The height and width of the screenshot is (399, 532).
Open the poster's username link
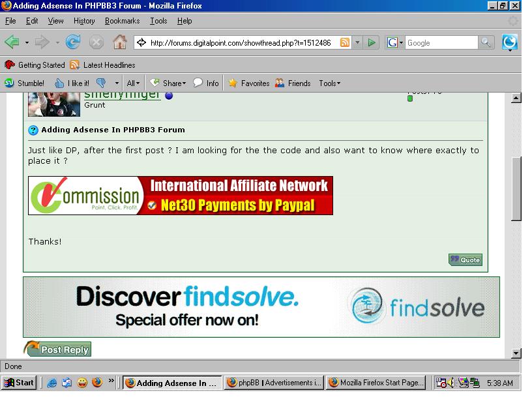coord(122,95)
